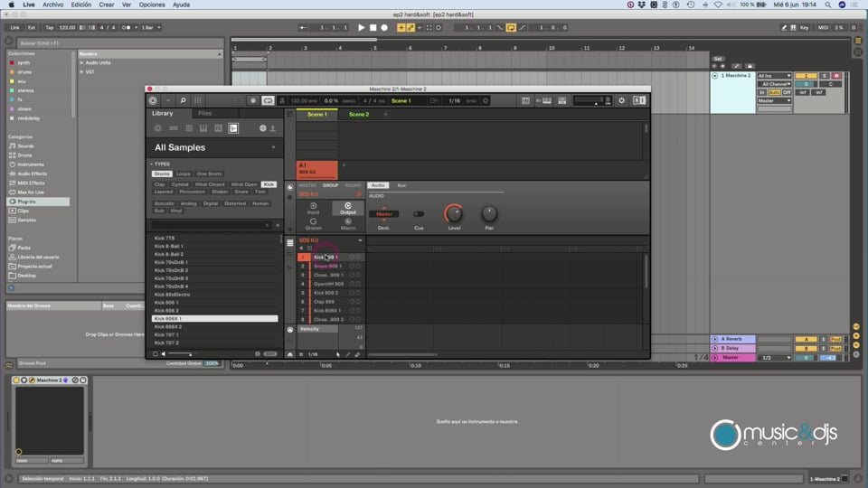Open the Archivo menu

pyautogui.click(x=53, y=5)
